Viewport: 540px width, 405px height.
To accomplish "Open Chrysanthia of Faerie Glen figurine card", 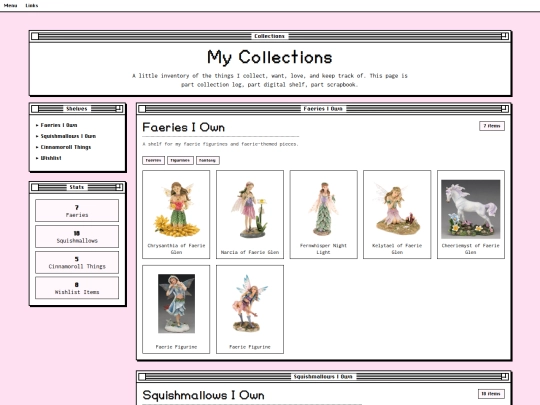I will click(176, 214).
